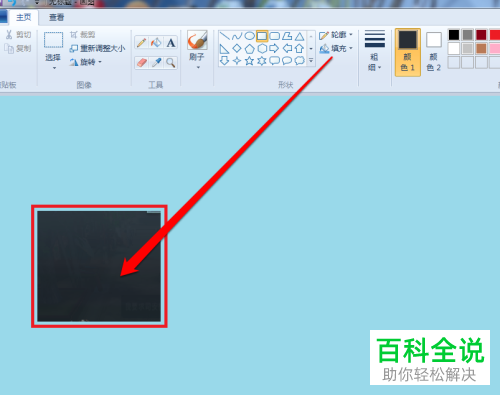The width and height of the screenshot is (500, 395).
Task: Choose the Oval shape
Action: click(x=249, y=36)
